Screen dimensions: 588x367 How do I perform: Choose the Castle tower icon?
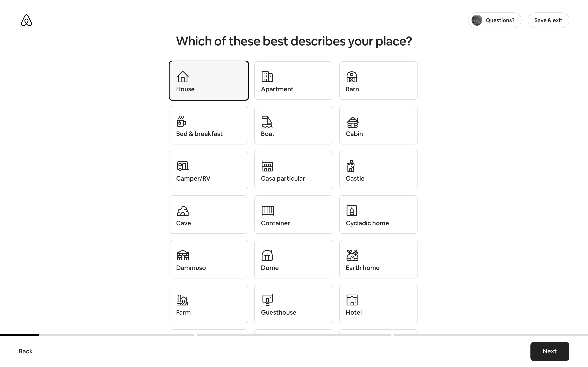click(x=351, y=166)
